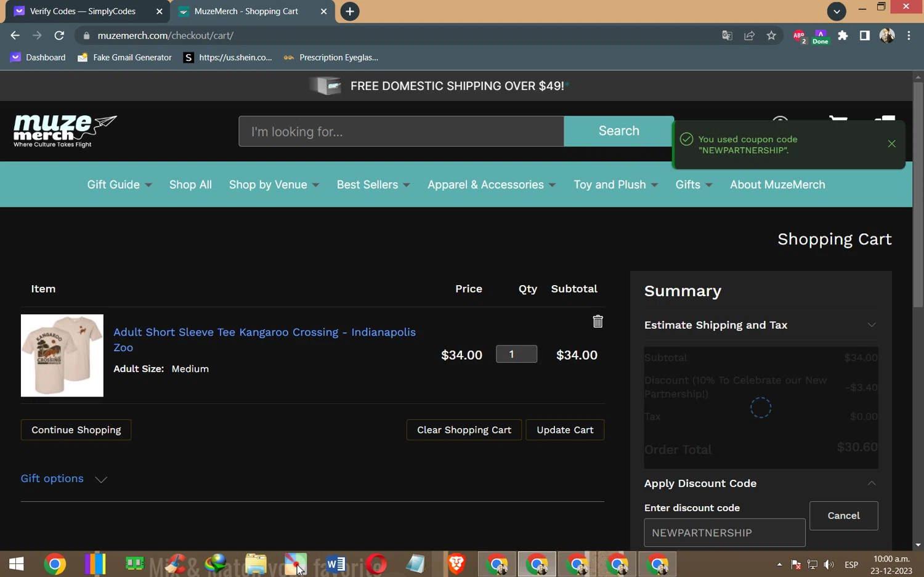Viewport: 924px width, 577px height.
Task: Expand the Gifts menu
Action: tap(694, 185)
